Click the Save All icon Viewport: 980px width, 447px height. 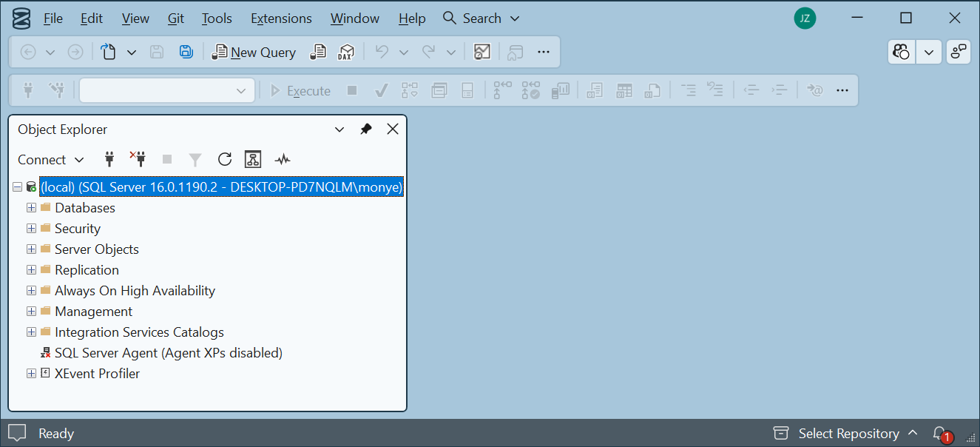point(186,52)
